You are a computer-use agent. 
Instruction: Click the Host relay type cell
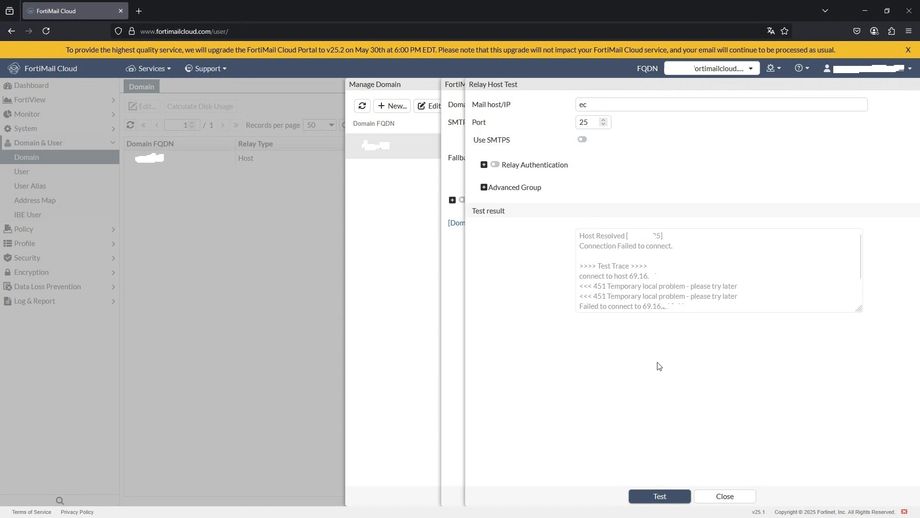click(x=245, y=158)
